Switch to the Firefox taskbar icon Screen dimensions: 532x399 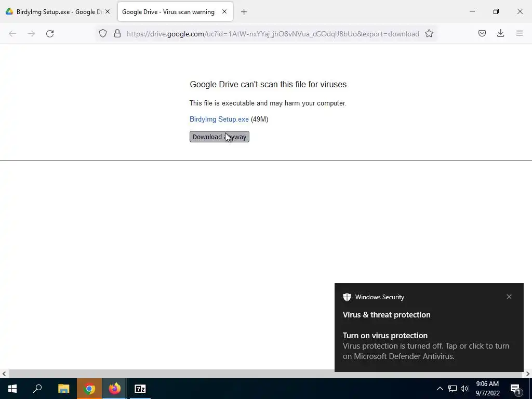[x=115, y=389]
